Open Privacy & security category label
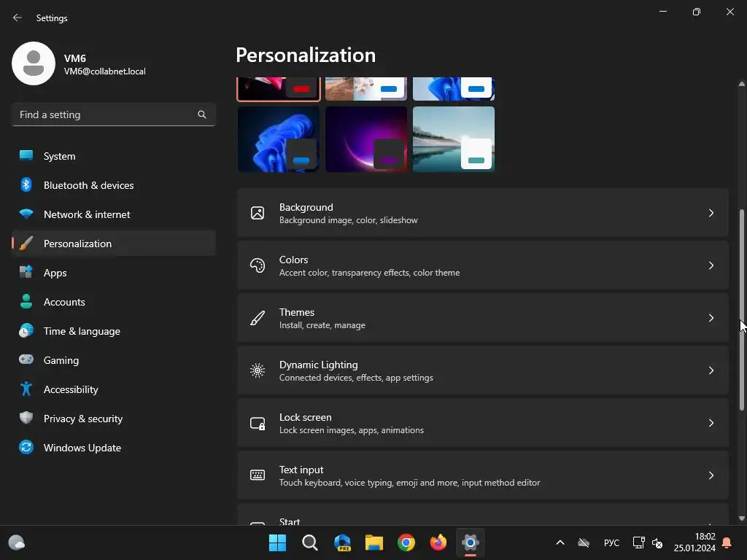Viewport: 747px width, 560px height. pos(83,419)
